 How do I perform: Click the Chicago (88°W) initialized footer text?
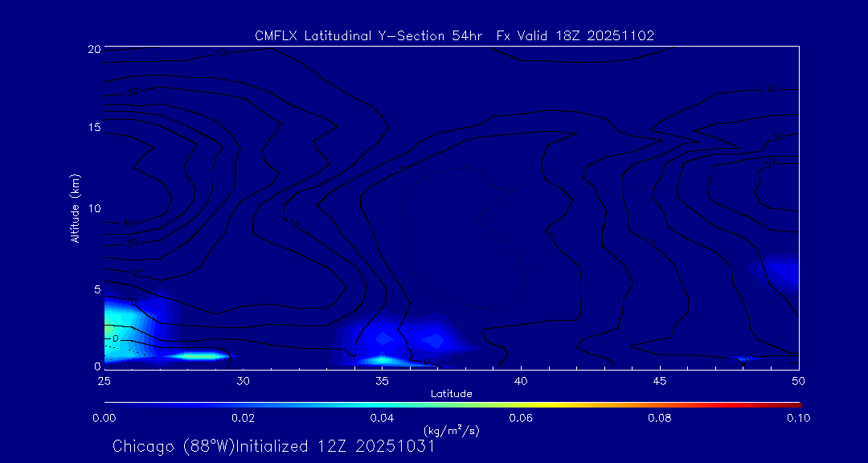point(273,446)
